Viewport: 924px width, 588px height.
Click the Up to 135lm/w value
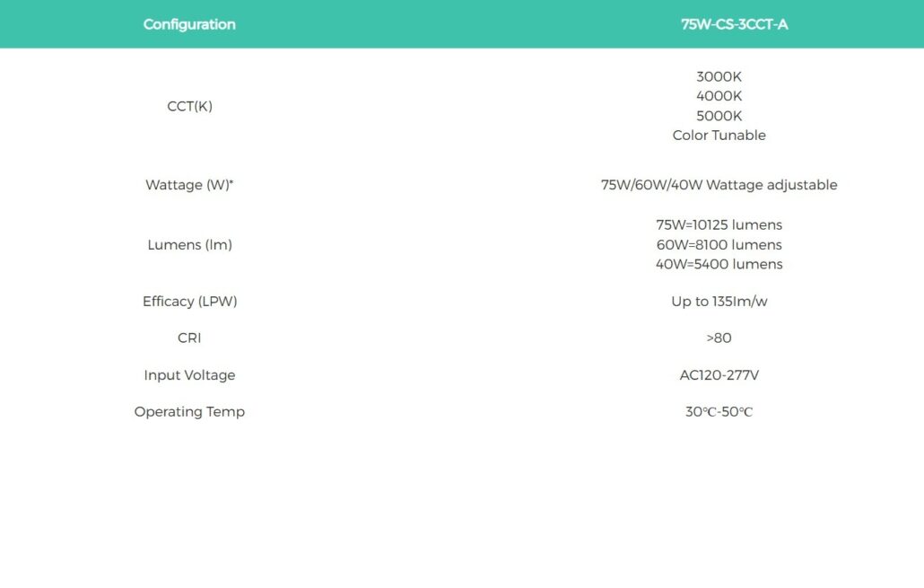(719, 302)
